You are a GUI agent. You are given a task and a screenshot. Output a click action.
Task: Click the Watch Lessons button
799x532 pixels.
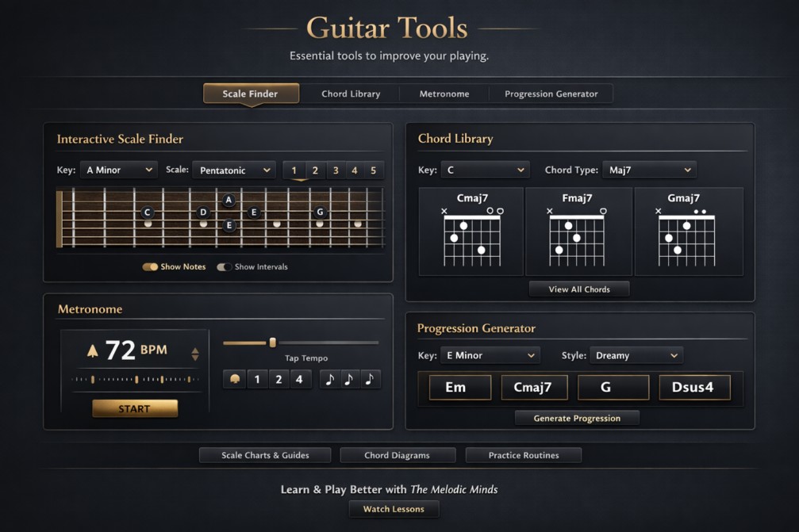coord(394,509)
